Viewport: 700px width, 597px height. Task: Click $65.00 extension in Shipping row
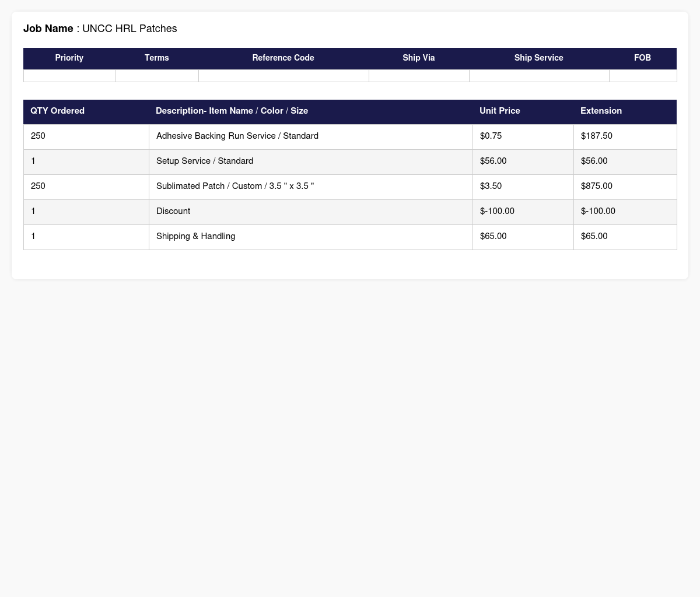coord(594,236)
